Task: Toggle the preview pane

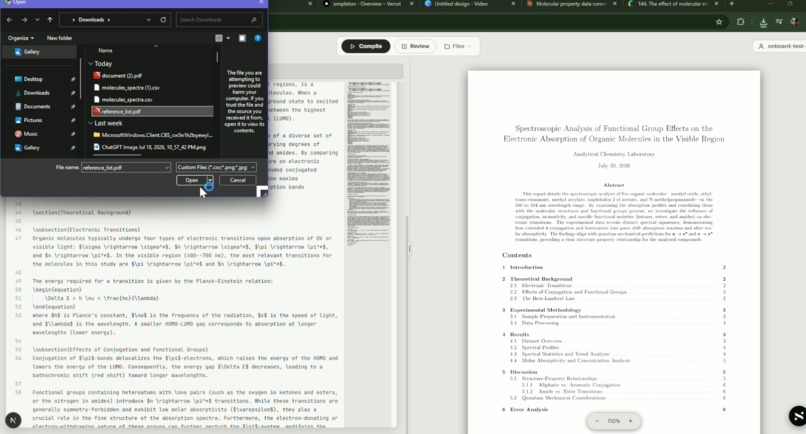Action: (242, 38)
